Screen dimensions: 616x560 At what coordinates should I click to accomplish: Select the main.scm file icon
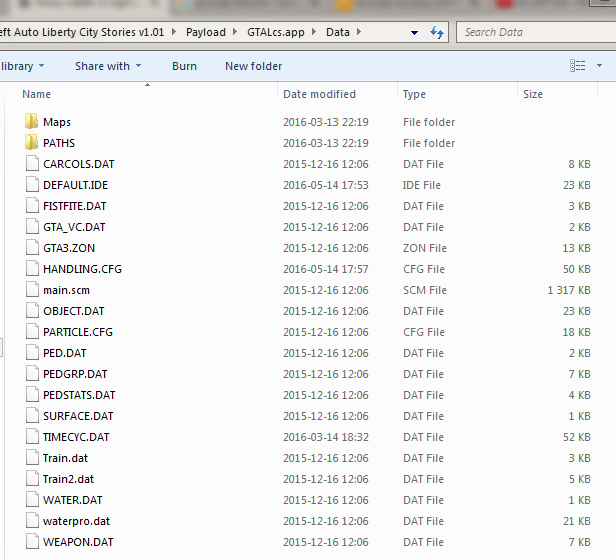[x=32, y=290]
